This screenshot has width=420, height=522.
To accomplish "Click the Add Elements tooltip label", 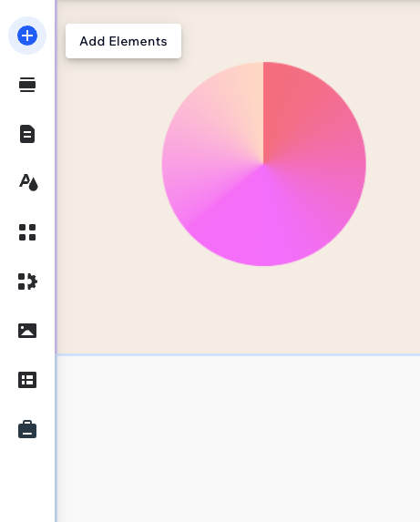I will point(124,41).
